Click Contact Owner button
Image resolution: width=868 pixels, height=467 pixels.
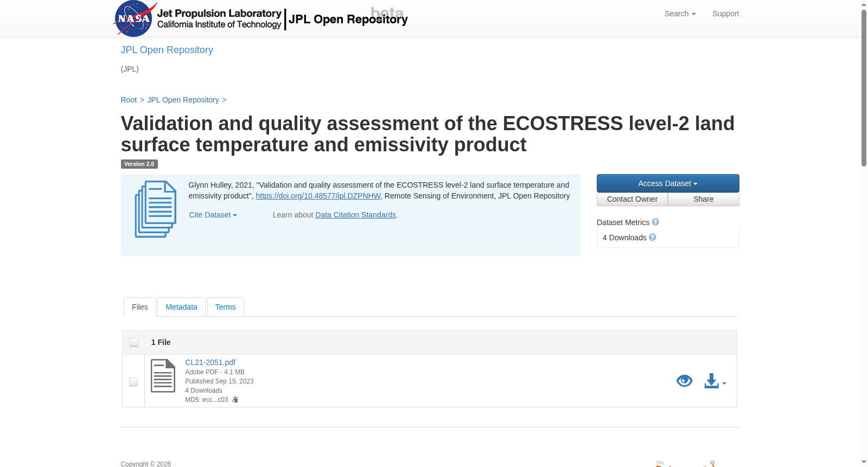pyautogui.click(x=632, y=199)
